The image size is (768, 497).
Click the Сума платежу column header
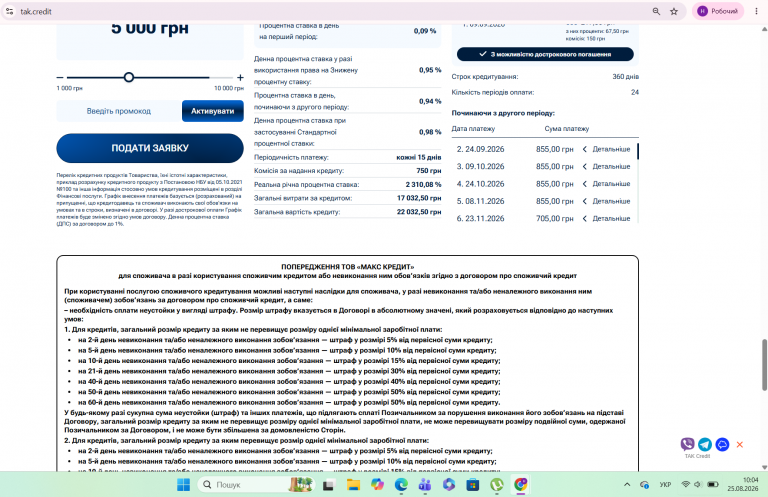tap(567, 129)
